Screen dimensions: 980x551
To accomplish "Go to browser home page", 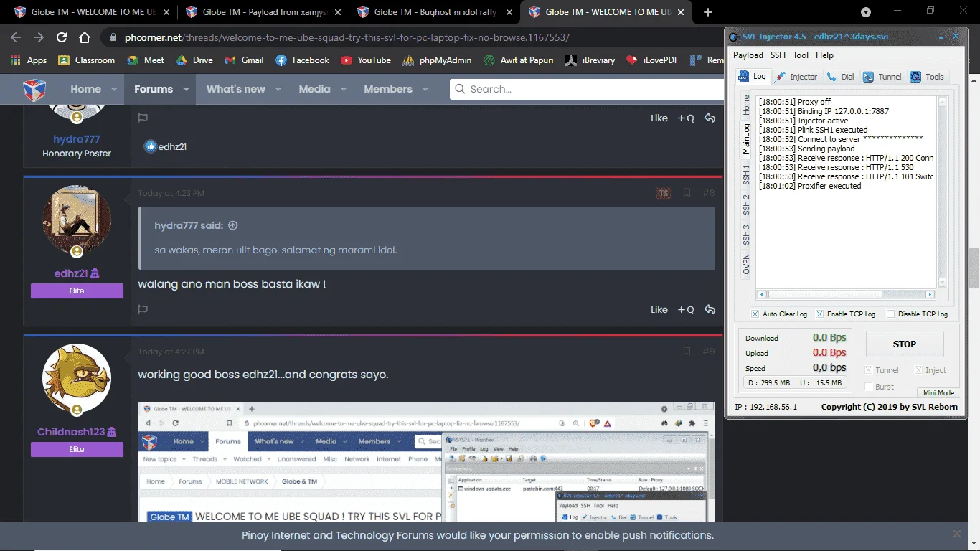I will click(85, 37).
